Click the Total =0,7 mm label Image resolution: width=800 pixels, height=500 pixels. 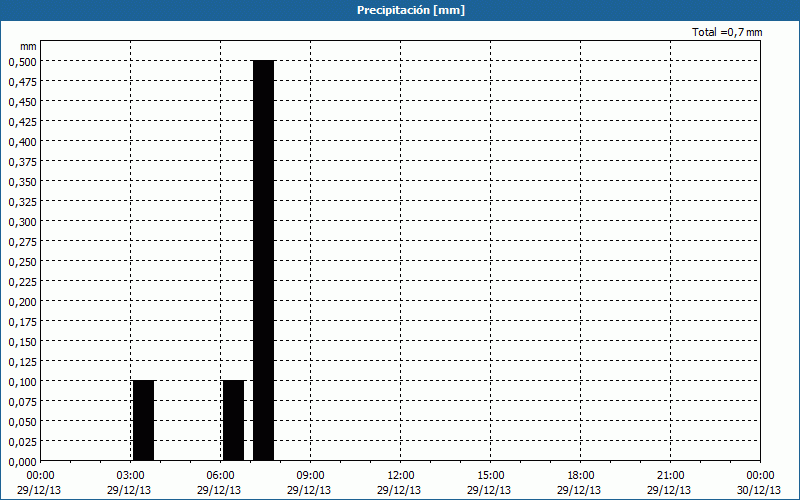pos(727,32)
